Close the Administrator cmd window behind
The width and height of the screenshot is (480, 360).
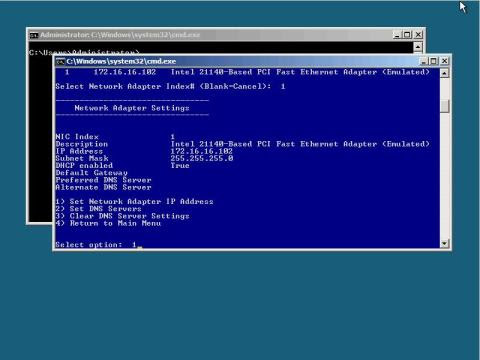pos(418,35)
